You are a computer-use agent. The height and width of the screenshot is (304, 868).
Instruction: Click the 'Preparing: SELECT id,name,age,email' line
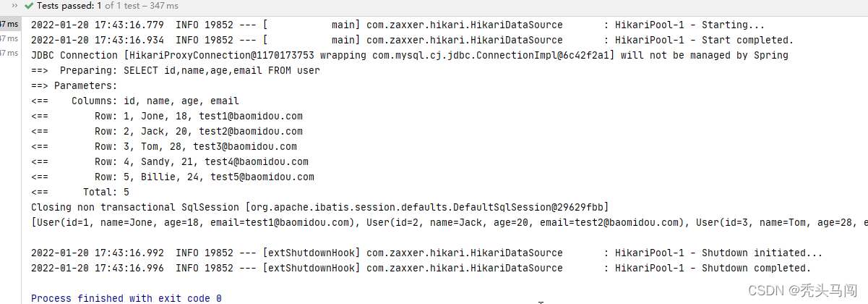(x=176, y=70)
